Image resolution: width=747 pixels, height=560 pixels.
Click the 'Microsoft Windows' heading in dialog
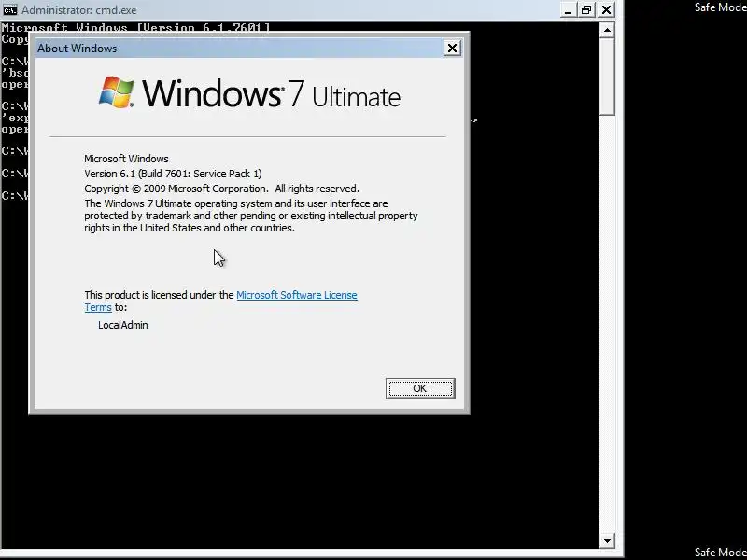click(x=126, y=159)
